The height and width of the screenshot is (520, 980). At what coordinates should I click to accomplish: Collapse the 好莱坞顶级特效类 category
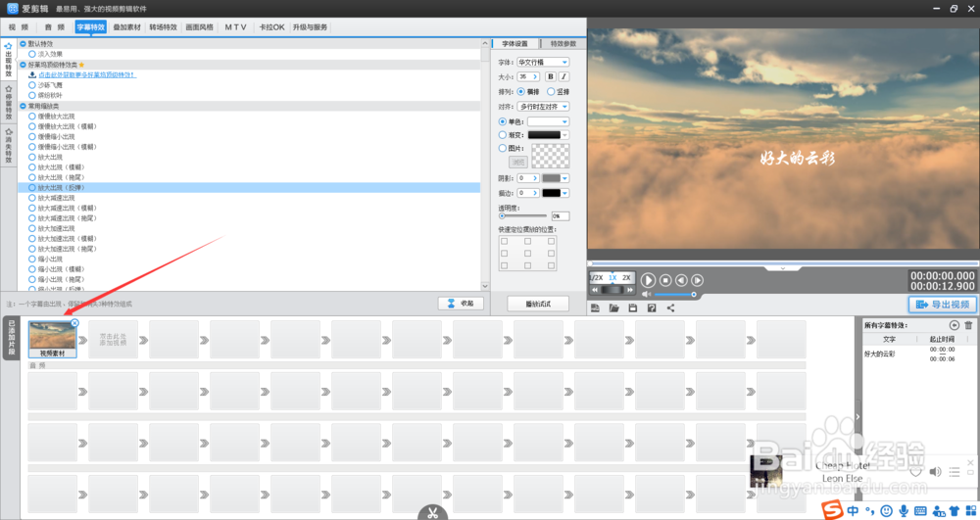(24, 65)
